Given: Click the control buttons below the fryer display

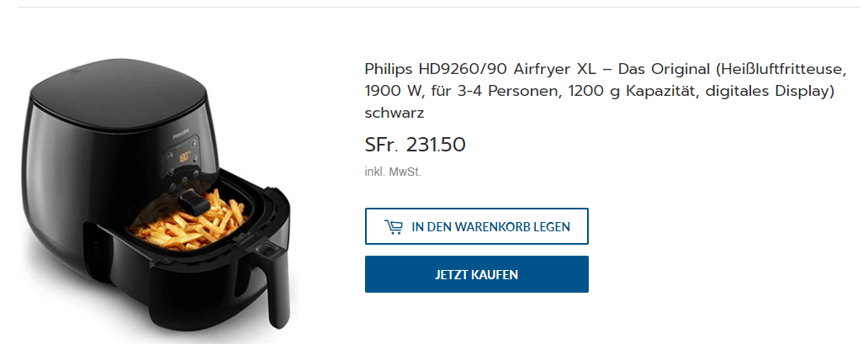Looking at the screenshot, I should [184, 179].
